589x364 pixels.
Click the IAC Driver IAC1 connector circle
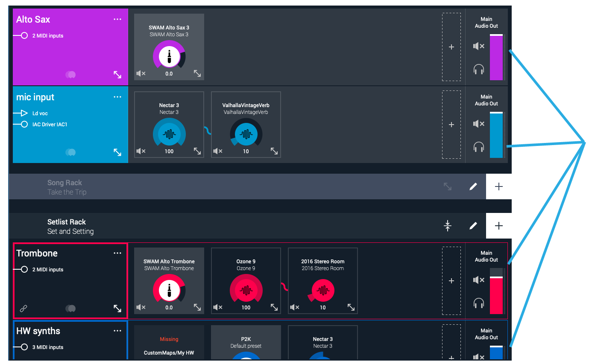24,125
